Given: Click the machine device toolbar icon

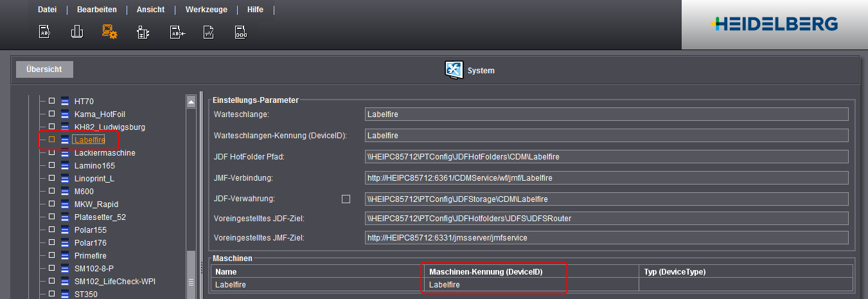Looking at the screenshot, I should pyautogui.click(x=143, y=32).
